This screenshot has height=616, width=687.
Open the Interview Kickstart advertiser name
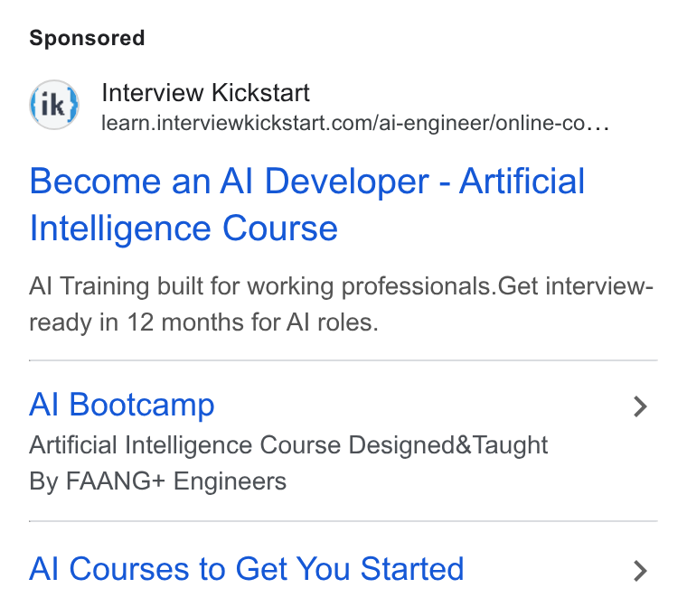coord(205,92)
